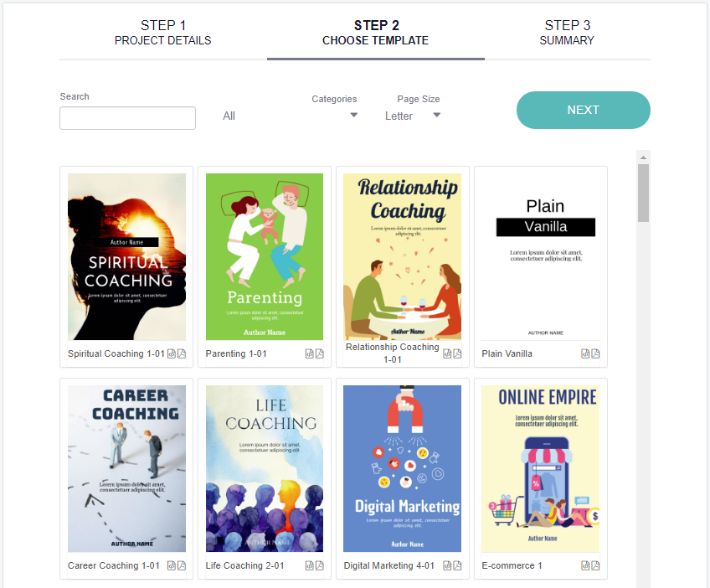Click the NEXT button
Viewport: 710px width, 588px height.
pos(584,110)
